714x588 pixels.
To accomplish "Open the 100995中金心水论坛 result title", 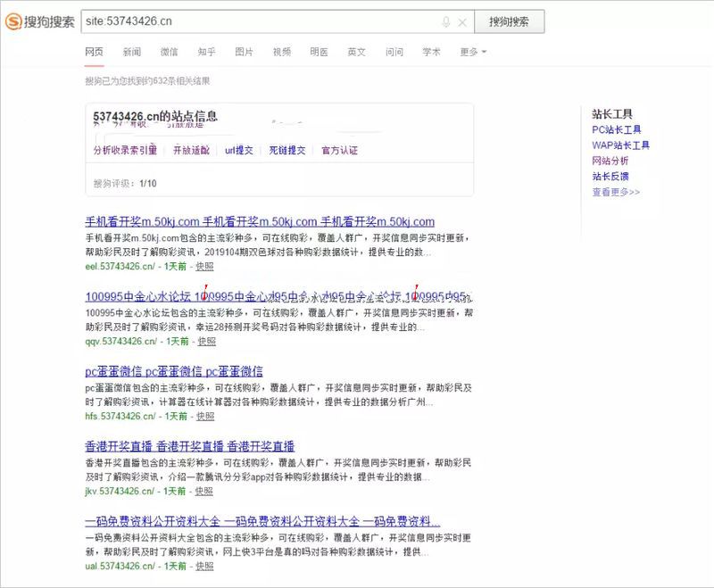I will point(278,297).
